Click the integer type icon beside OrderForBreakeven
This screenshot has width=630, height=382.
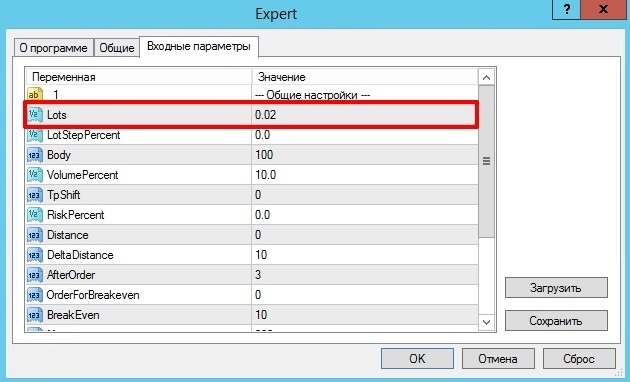click(35, 295)
